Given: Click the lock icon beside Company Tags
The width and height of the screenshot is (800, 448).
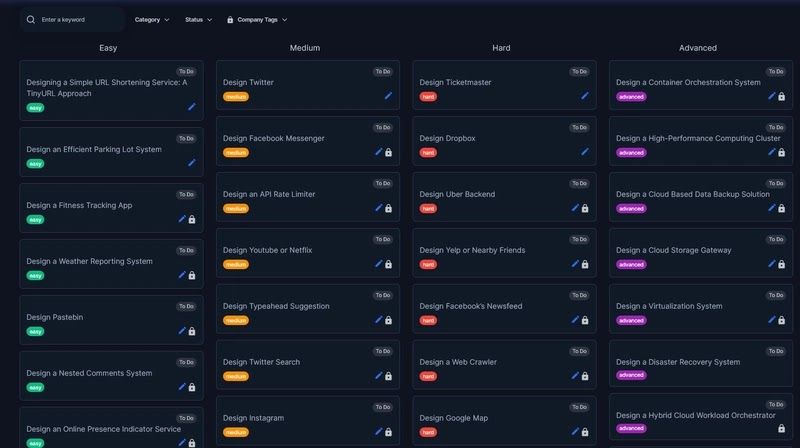Looking at the screenshot, I should coord(230,19).
